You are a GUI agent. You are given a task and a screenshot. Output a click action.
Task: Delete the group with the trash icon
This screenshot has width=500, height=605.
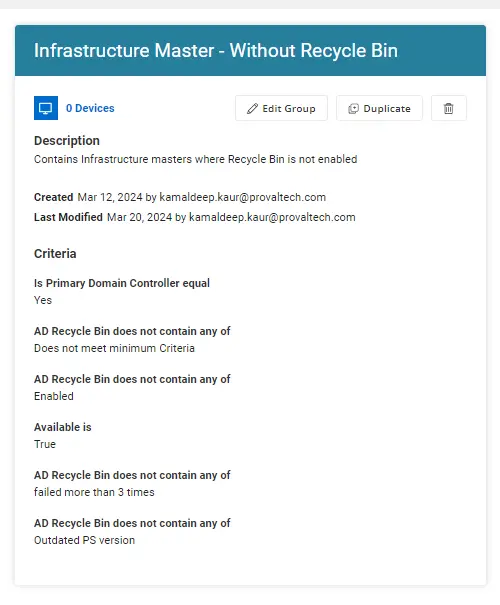click(449, 108)
